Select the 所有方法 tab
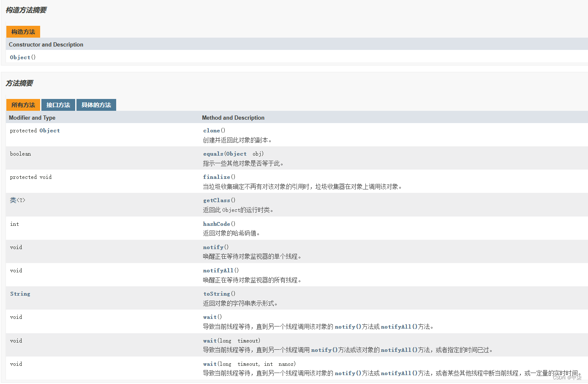This screenshot has width=588, height=384. 23,105
